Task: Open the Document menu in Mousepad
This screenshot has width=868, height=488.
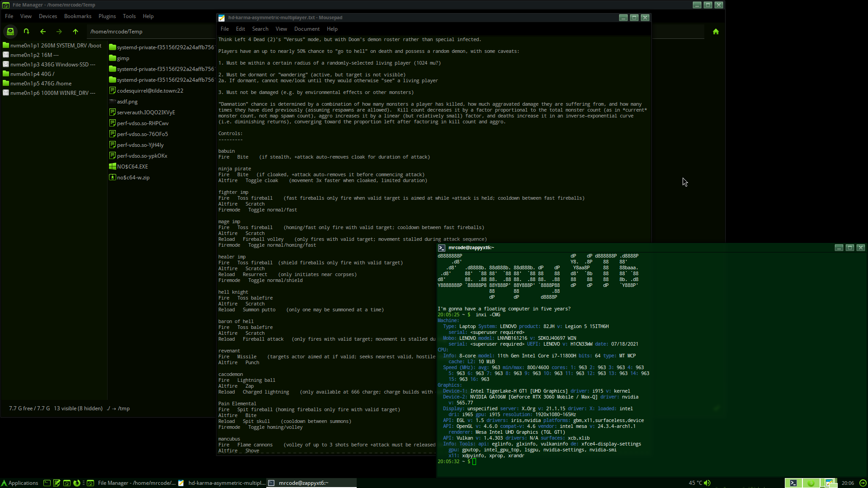Action: point(307,28)
